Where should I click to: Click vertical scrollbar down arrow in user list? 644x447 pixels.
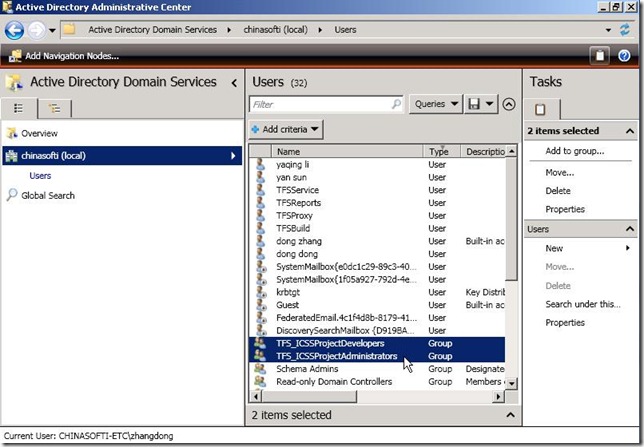pos(511,383)
